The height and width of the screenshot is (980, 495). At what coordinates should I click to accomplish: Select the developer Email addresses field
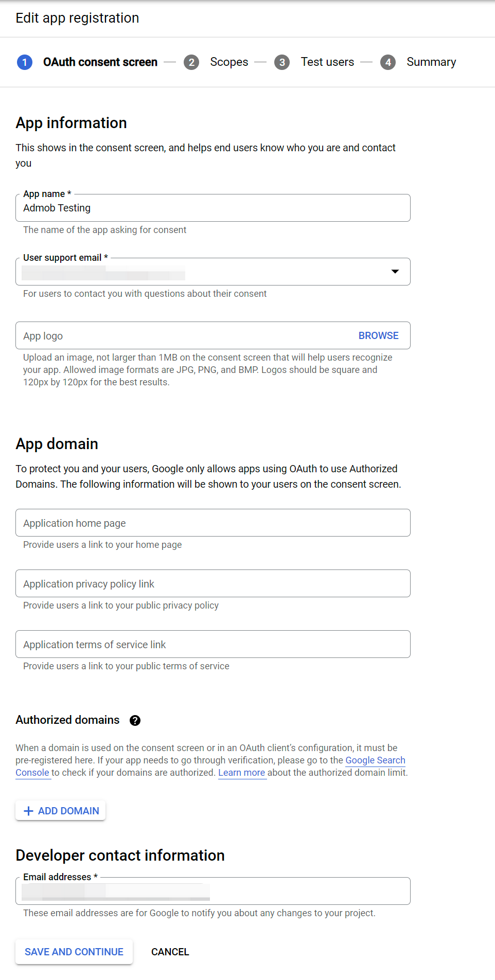coord(213,890)
